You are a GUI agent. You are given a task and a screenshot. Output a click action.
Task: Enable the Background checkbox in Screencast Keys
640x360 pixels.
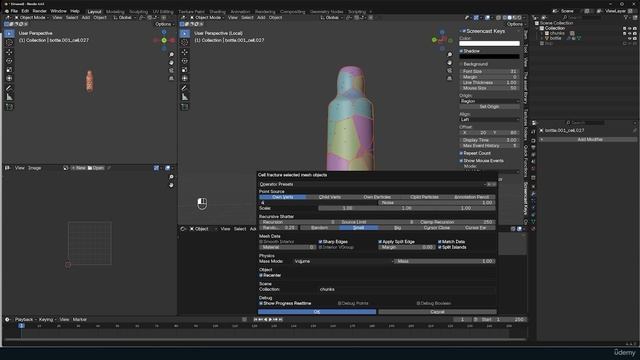(x=462, y=64)
